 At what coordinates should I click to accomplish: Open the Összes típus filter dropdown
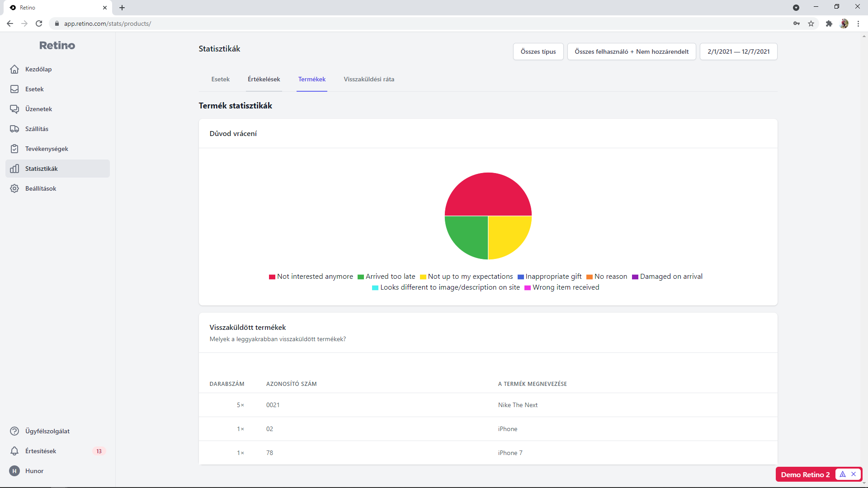coord(538,52)
